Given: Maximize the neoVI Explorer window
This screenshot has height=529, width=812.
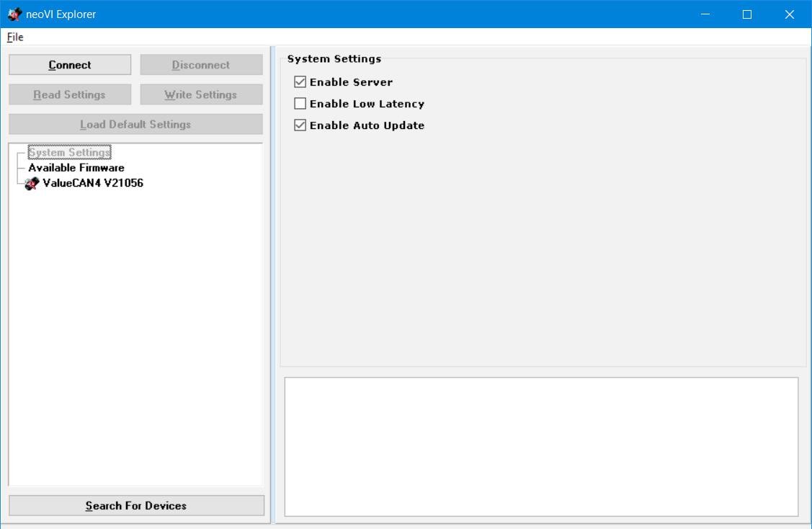Looking at the screenshot, I should point(747,14).
